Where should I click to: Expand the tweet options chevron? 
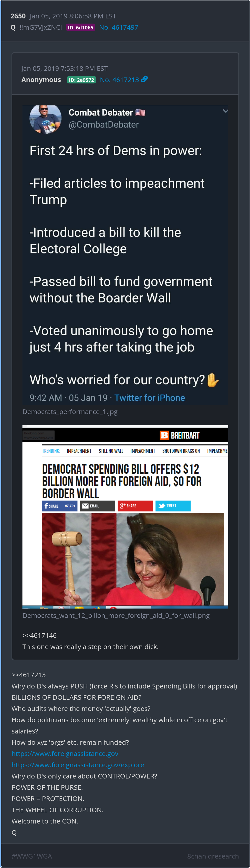click(225, 111)
